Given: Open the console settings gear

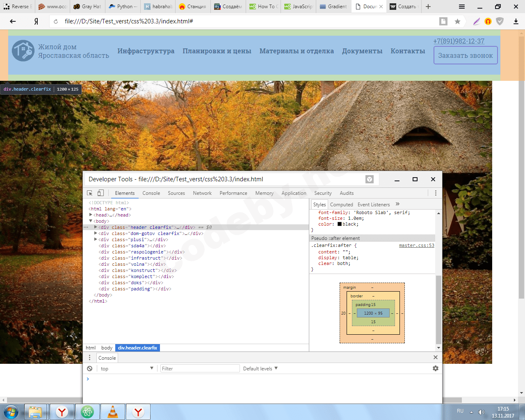Looking at the screenshot, I should coord(436,369).
